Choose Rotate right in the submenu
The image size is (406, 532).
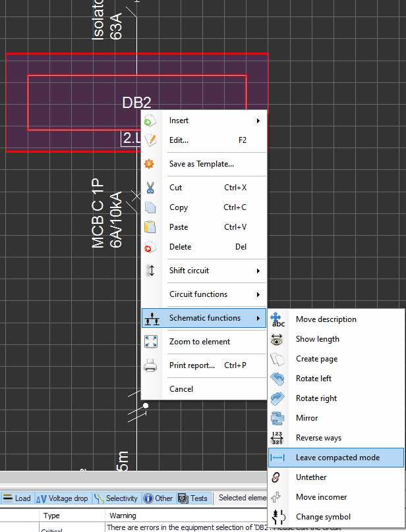point(336,398)
